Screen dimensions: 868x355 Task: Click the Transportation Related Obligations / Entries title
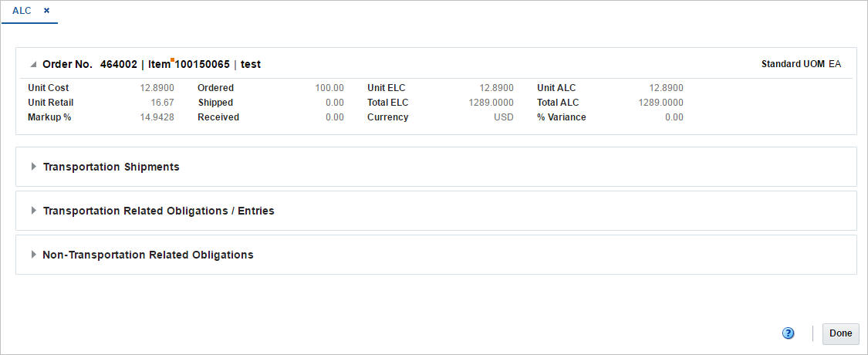(159, 211)
